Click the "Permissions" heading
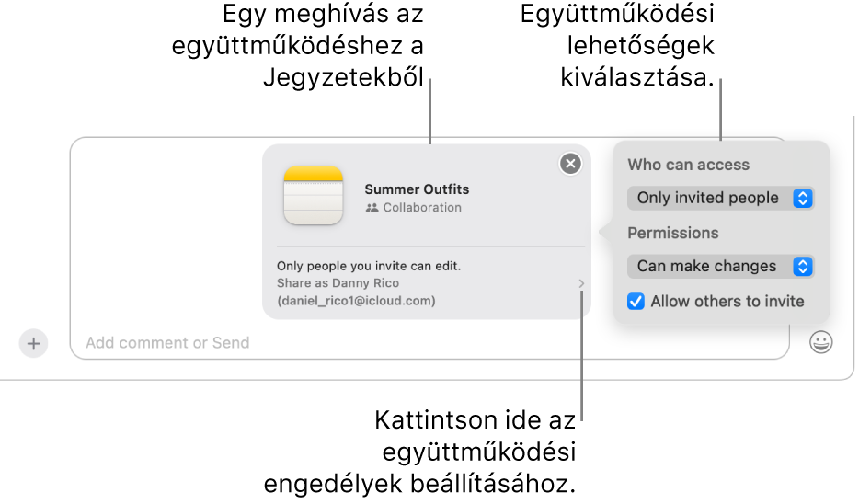The width and height of the screenshot is (859, 504). [672, 234]
